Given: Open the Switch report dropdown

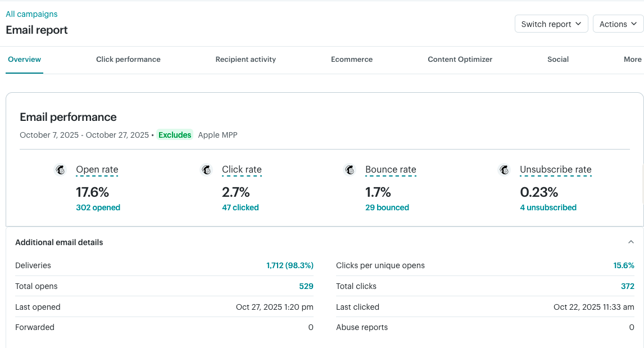Looking at the screenshot, I should [551, 24].
